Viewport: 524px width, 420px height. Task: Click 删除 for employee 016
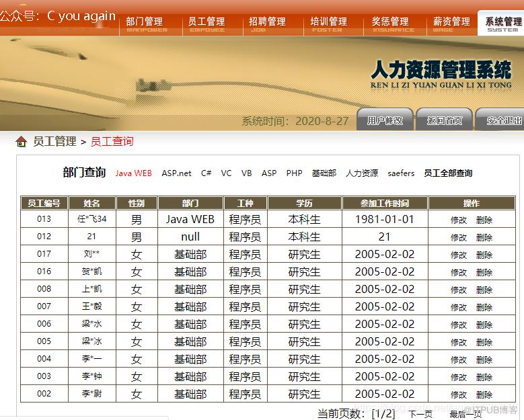coord(484,272)
